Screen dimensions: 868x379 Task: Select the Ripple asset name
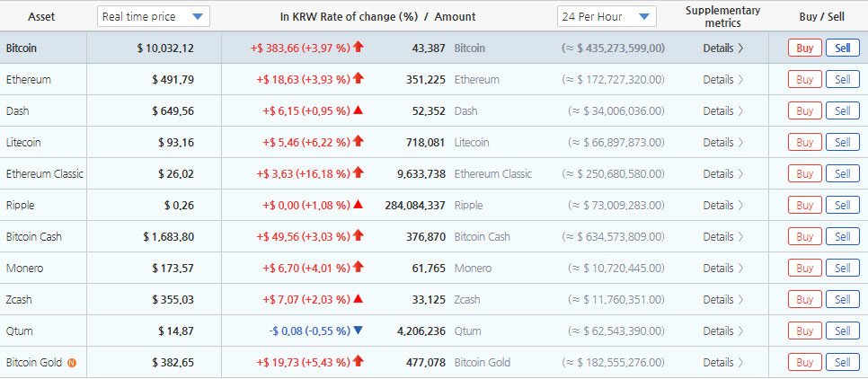point(20,206)
